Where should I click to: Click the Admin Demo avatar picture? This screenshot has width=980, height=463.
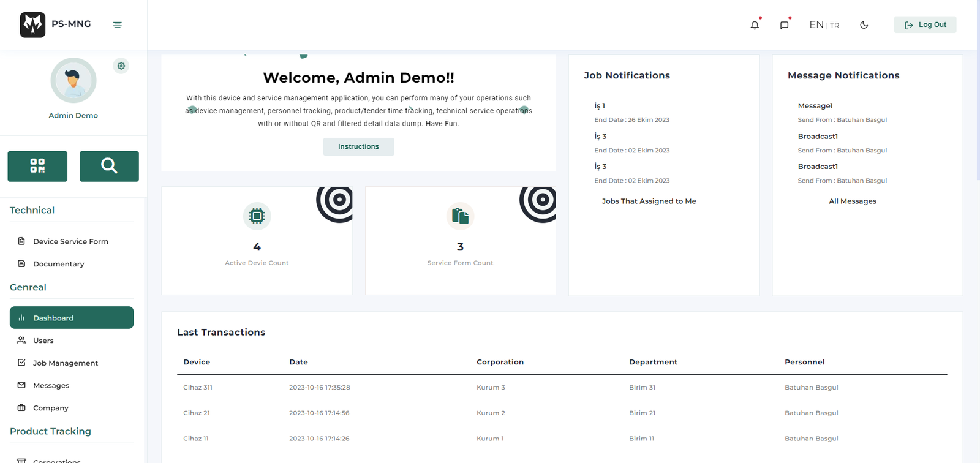point(73,81)
